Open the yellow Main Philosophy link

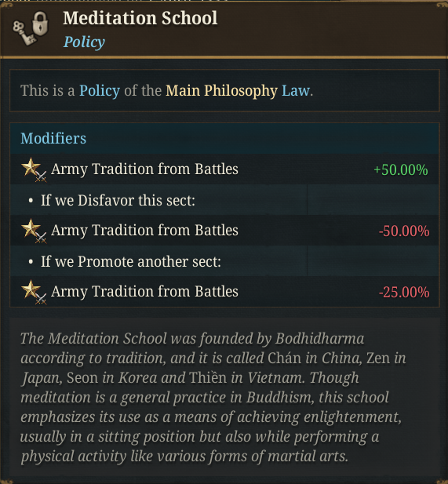[x=221, y=91]
